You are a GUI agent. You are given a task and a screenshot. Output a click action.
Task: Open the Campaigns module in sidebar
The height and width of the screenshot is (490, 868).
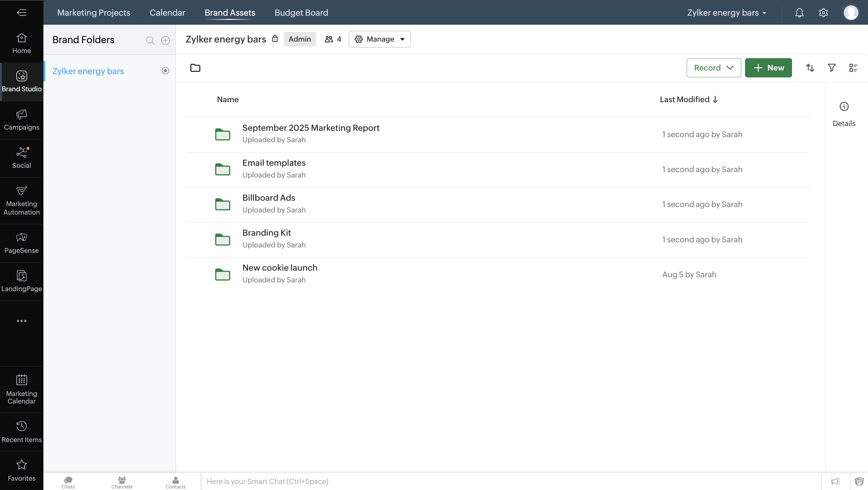pos(22,120)
